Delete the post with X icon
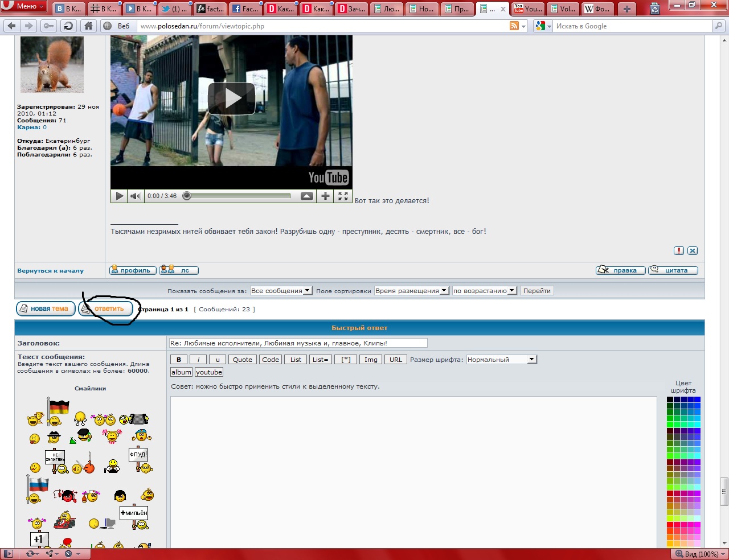Screen dimensions: 729x560 (x=693, y=251)
